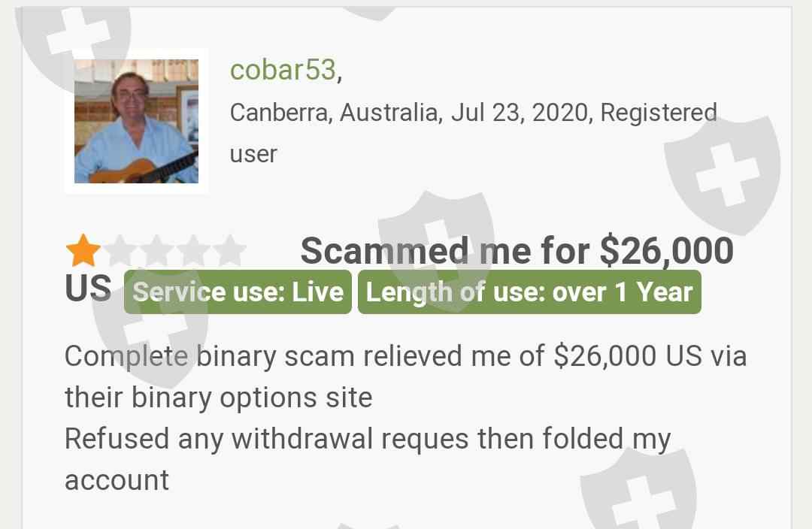Click the US text beside badges
The height and width of the screenshot is (529, 812).
point(88,289)
